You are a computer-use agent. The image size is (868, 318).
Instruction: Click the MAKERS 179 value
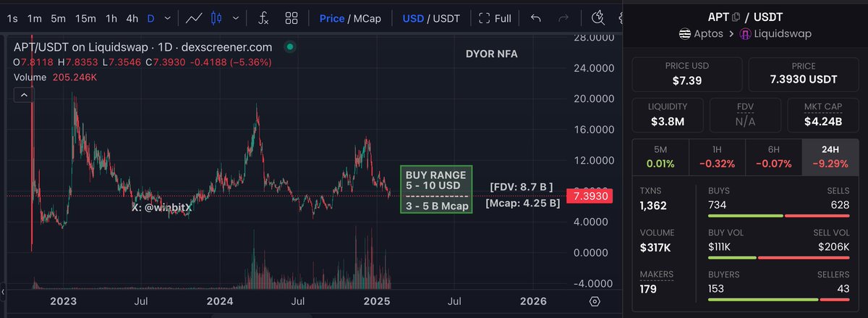click(x=650, y=290)
